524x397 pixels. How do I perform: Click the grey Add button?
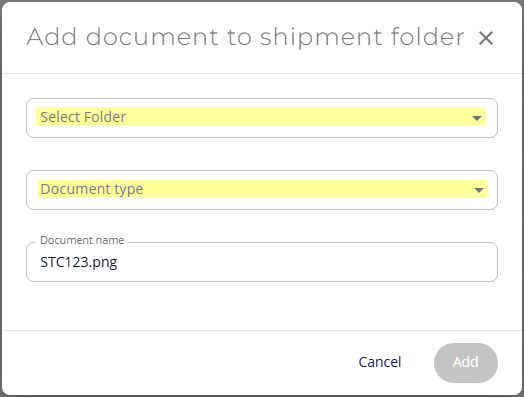[x=466, y=363]
